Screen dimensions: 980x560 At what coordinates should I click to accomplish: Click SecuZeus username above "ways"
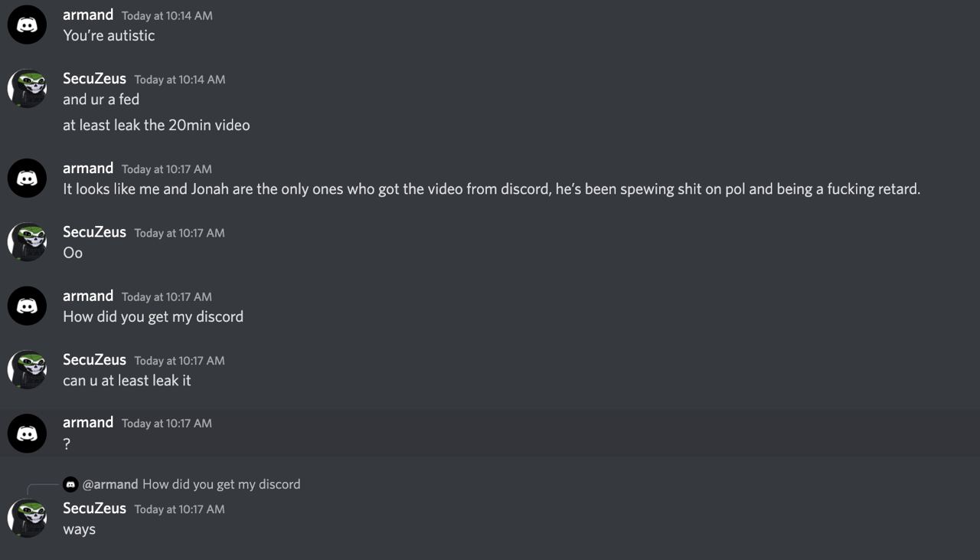(x=94, y=509)
